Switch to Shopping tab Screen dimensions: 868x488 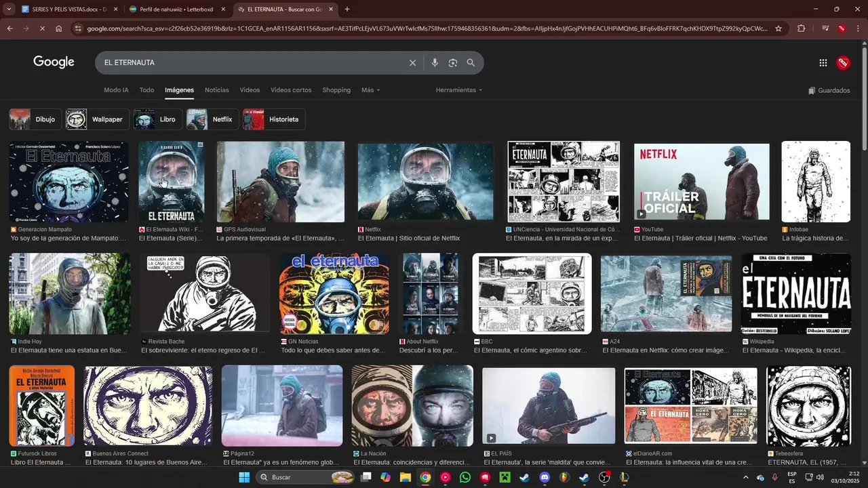click(x=336, y=90)
